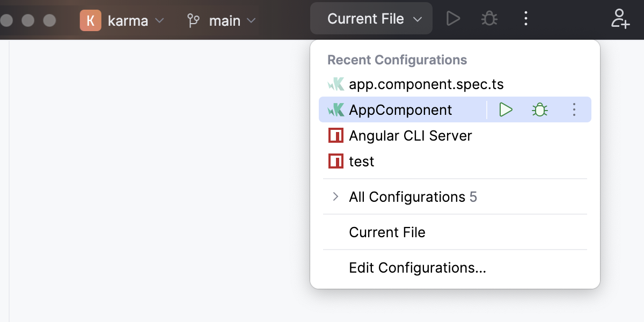Click the Karma project avatar badge
This screenshot has width=644, height=322.
click(91, 20)
